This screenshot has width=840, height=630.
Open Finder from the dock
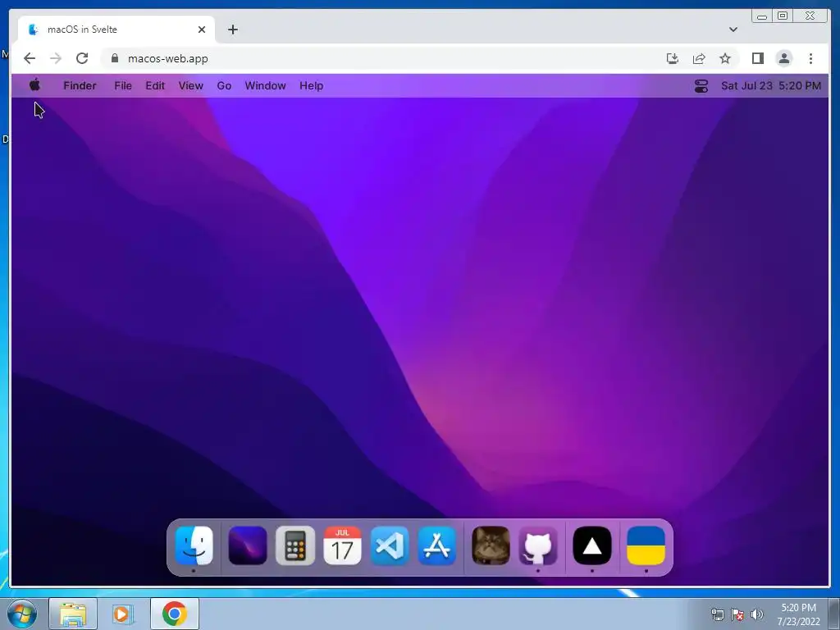[194, 546]
